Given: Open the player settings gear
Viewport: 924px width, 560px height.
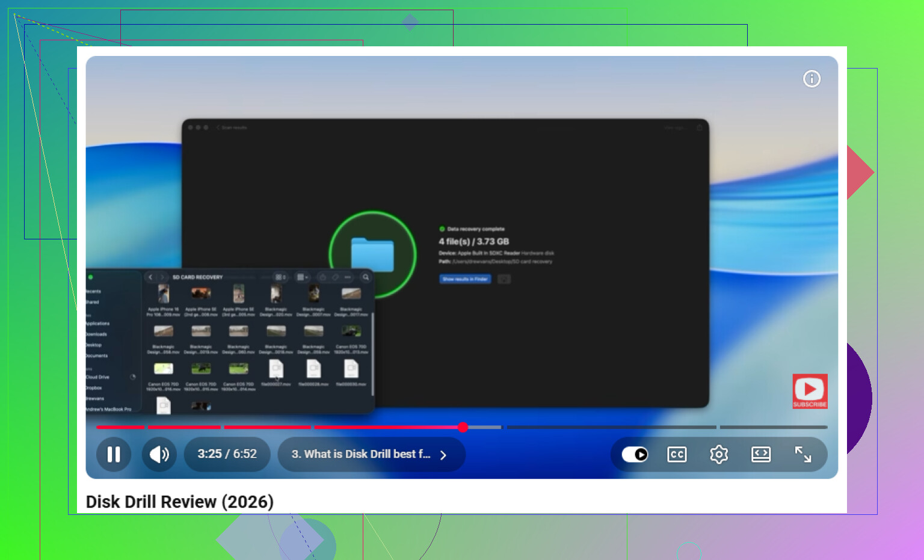Looking at the screenshot, I should 719,455.
